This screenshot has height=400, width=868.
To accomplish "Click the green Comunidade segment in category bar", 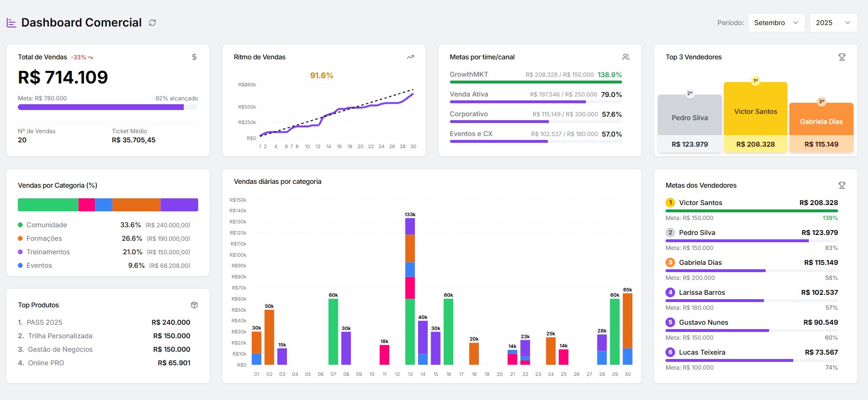I will [48, 205].
